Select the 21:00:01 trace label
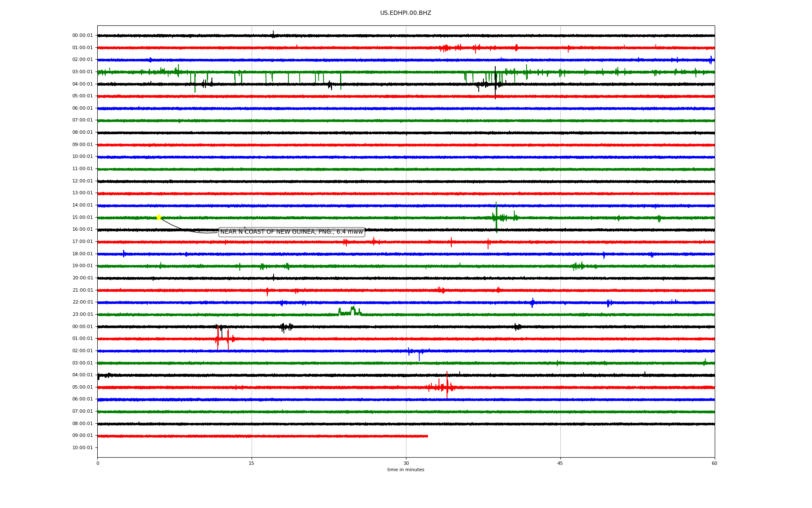 (x=82, y=290)
